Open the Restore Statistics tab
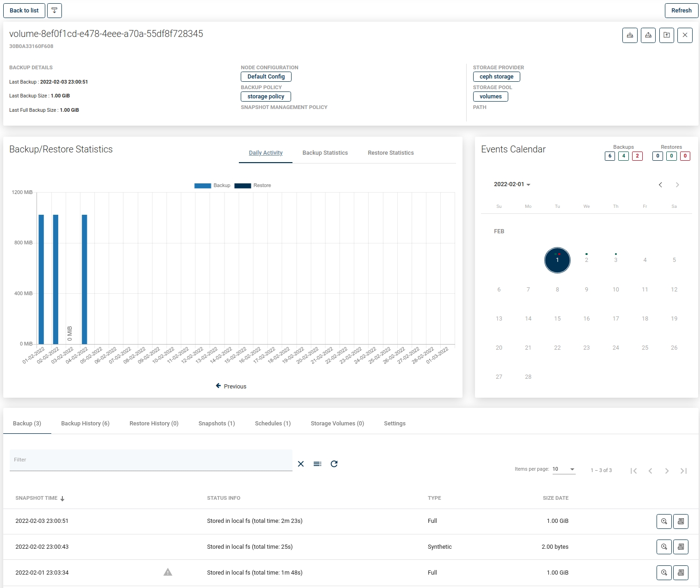This screenshot has height=588, width=700. coord(390,153)
